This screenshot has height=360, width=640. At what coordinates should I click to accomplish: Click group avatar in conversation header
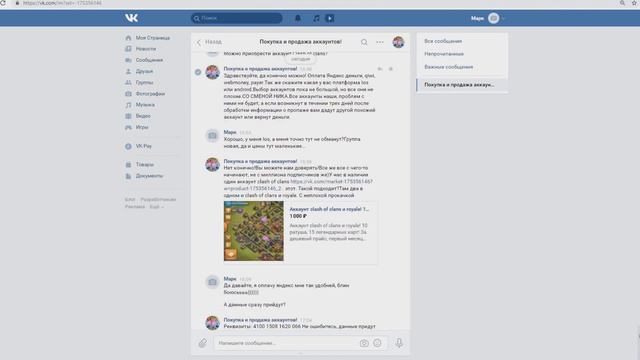point(398,42)
